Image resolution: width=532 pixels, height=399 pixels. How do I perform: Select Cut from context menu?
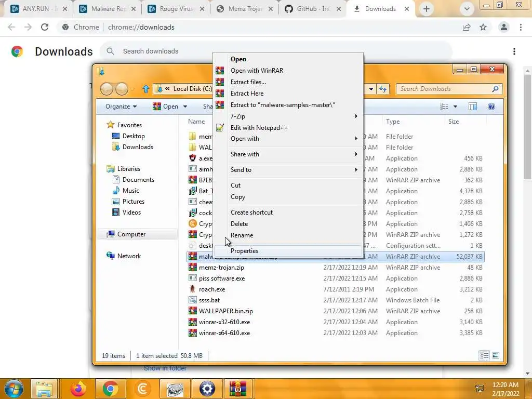[x=235, y=185]
